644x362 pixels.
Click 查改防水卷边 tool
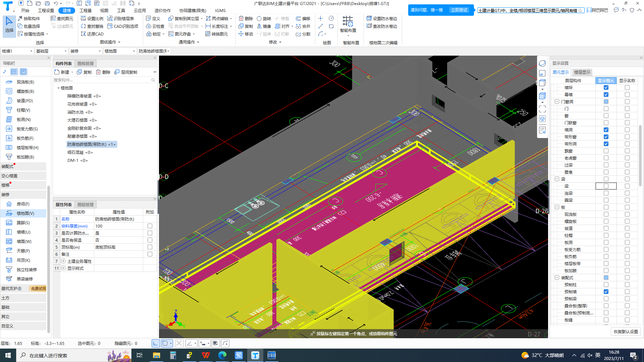(382, 26)
